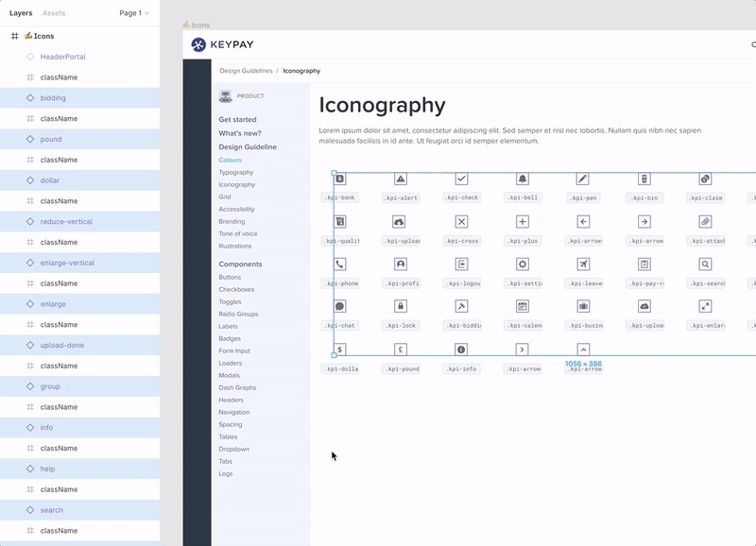
Task: Click the KeyPay logo in header
Action: pos(222,44)
